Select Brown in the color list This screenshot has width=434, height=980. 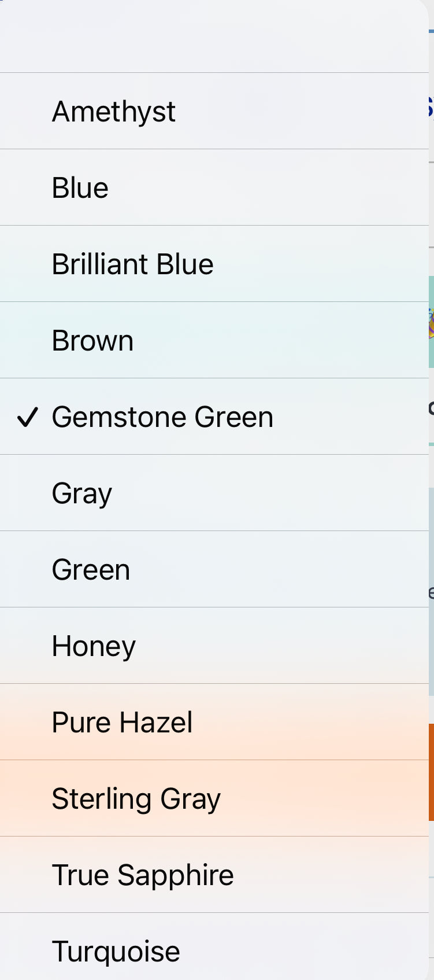pyautogui.click(x=92, y=340)
